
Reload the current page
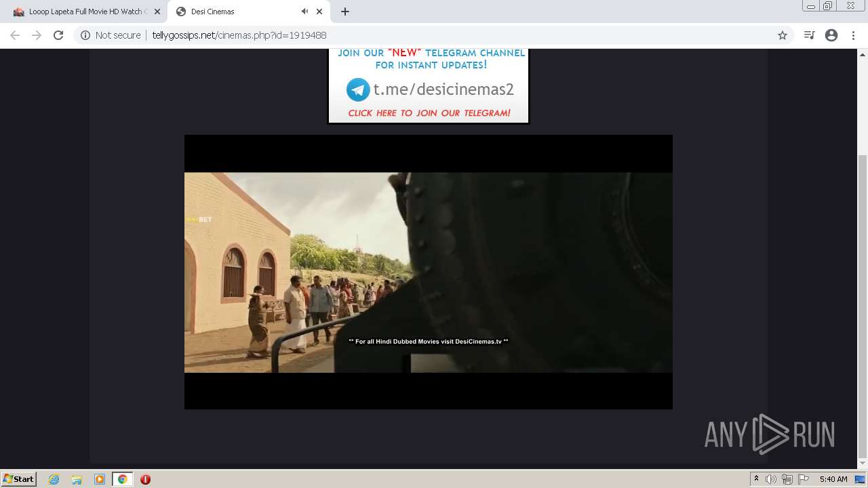coord(58,35)
